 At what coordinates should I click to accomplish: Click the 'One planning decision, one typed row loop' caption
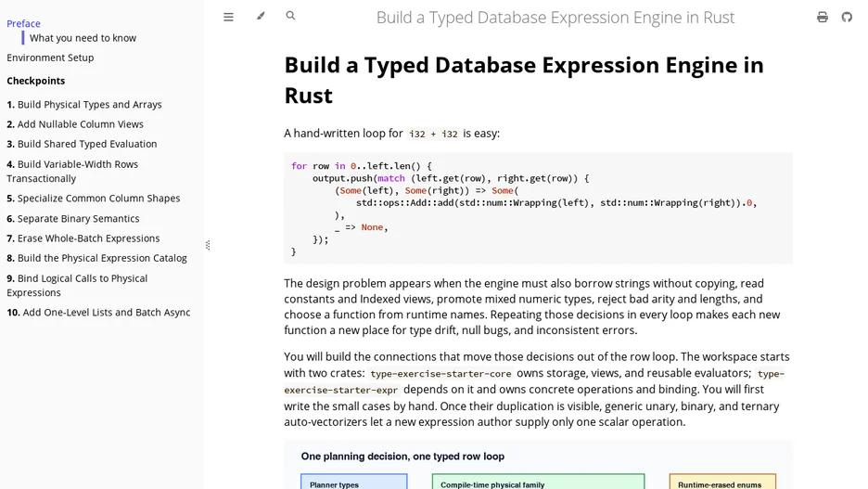coord(402,457)
